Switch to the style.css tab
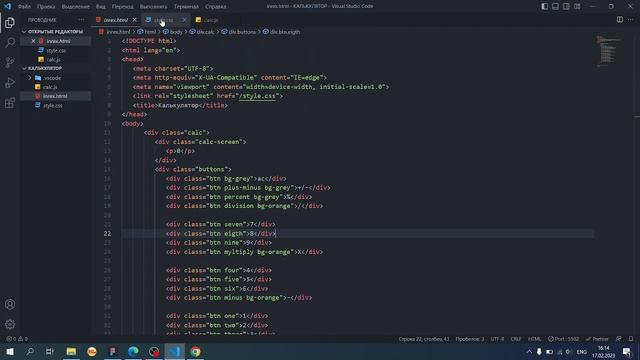This screenshot has height=360, width=640. tap(164, 20)
